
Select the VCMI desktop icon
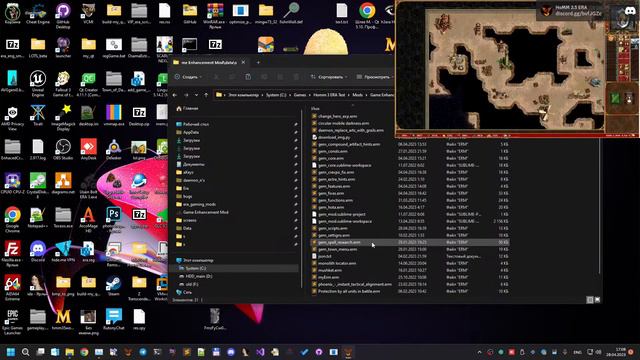tap(88, 14)
